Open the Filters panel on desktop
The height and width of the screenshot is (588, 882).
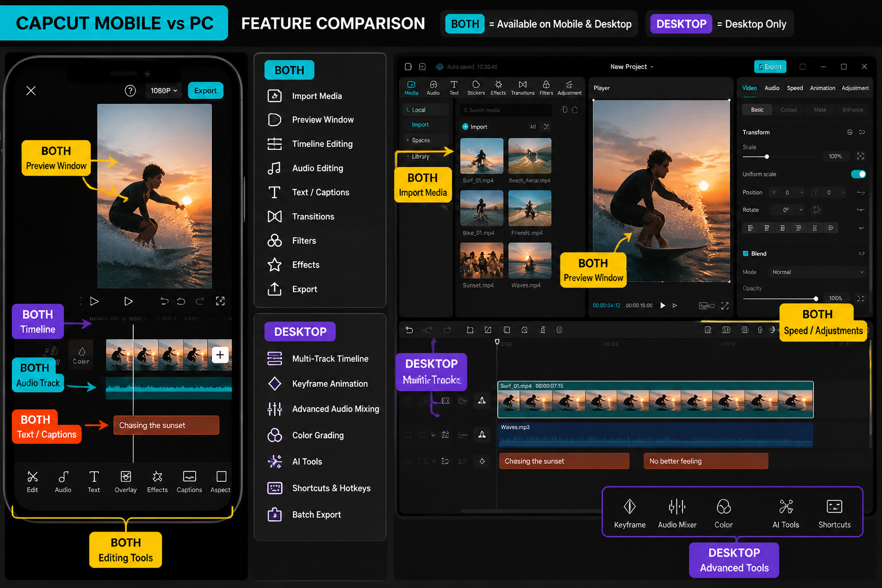pyautogui.click(x=546, y=88)
